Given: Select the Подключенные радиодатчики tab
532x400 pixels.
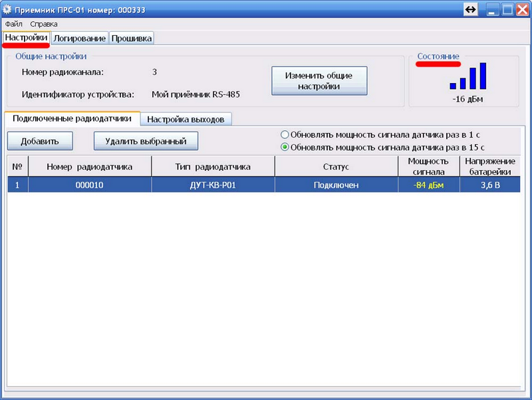Looking at the screenshot, I should (x=72, y=119).
